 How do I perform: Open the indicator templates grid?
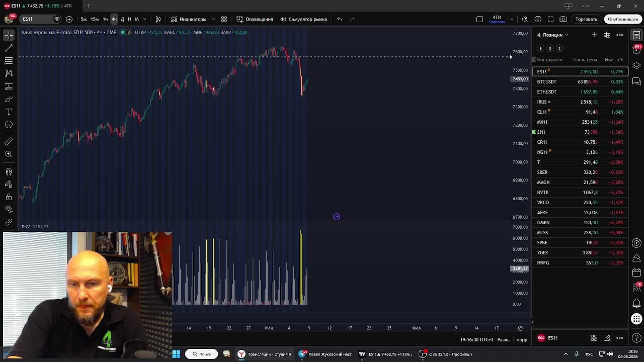point(224,19)
